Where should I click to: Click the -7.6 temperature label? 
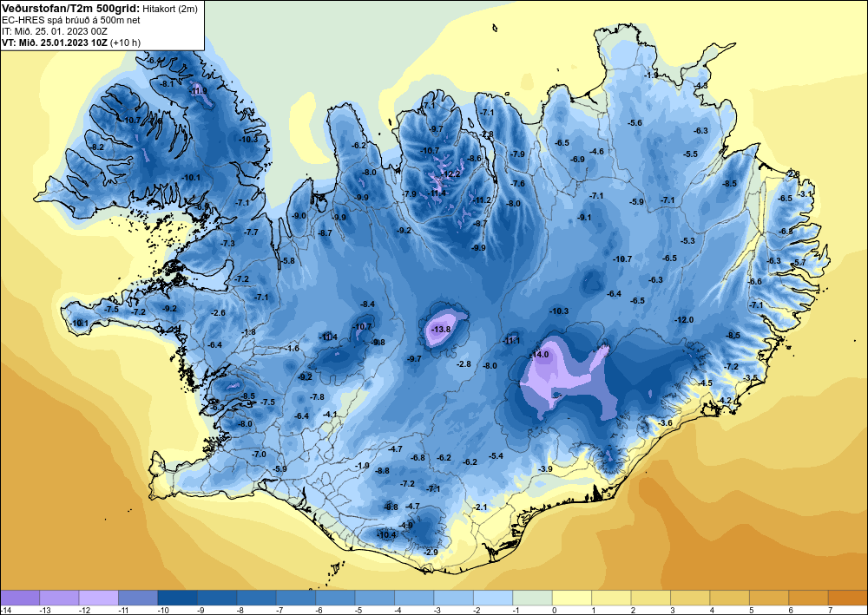[517, 184]
